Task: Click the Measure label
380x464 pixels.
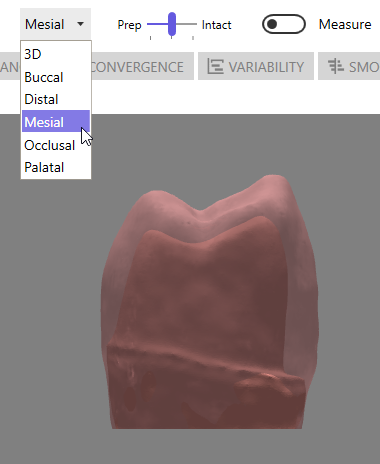Action: point(345,24)
